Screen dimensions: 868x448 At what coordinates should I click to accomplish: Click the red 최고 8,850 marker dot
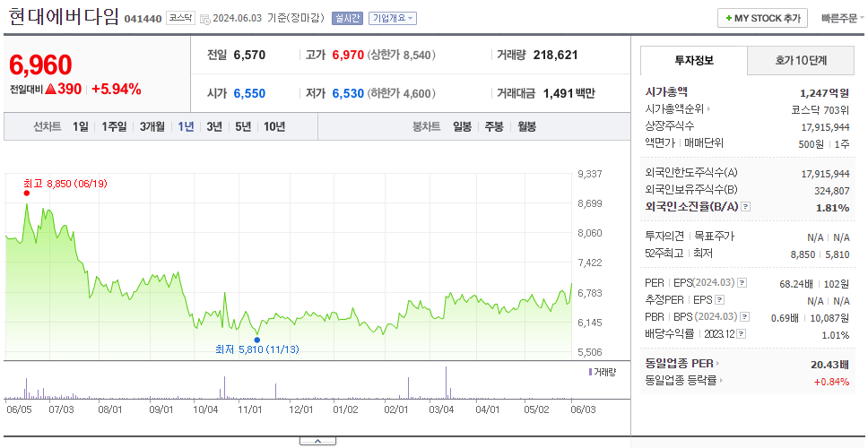26,193
